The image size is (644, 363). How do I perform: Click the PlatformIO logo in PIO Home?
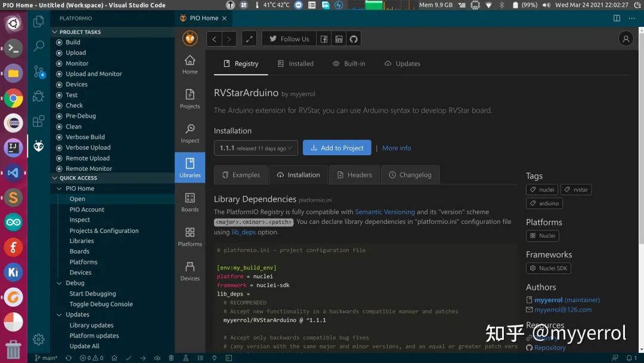[x=190, y=39]
